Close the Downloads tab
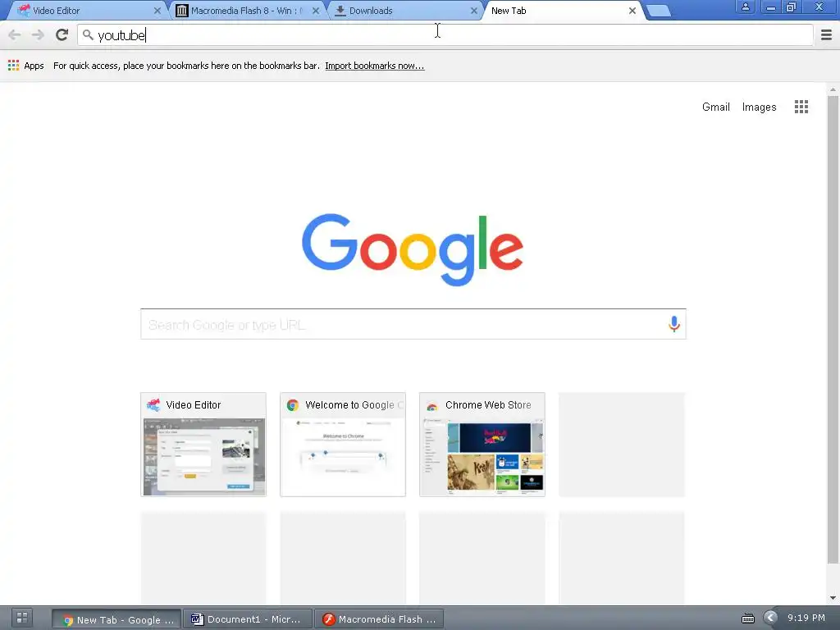The image size is (840, 630). tap(473, 11)
